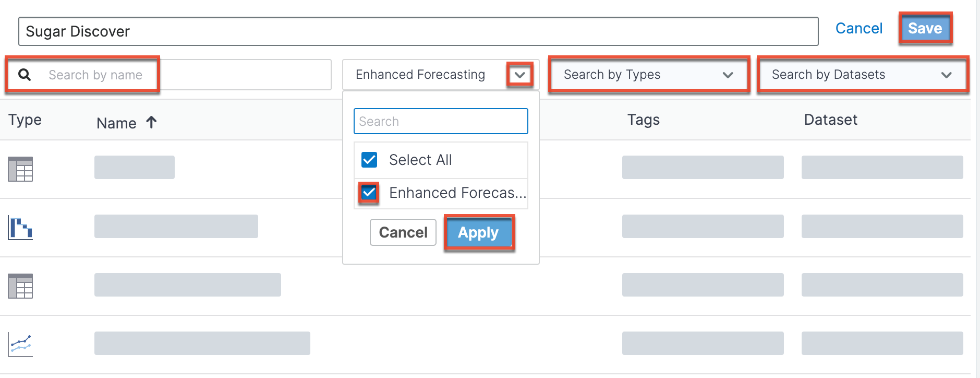Image resolution: width=980 pixels, height=378 pixels.
Task: Click the Apply button in dropdown
Action: [478, 232]
